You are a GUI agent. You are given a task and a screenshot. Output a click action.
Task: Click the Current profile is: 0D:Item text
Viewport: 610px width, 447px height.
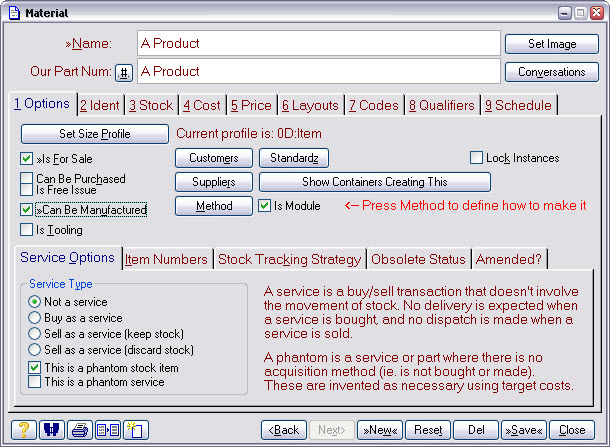(249, 133)
